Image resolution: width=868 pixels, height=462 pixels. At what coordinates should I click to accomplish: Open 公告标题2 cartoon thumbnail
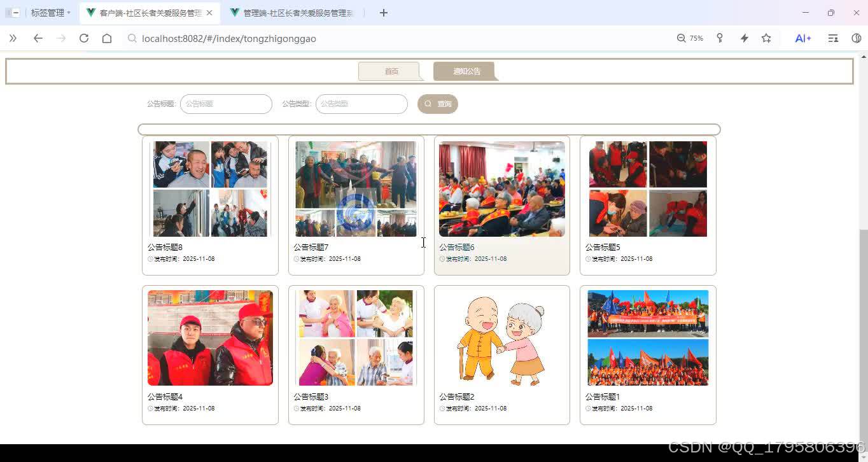[x=502, y=338]
